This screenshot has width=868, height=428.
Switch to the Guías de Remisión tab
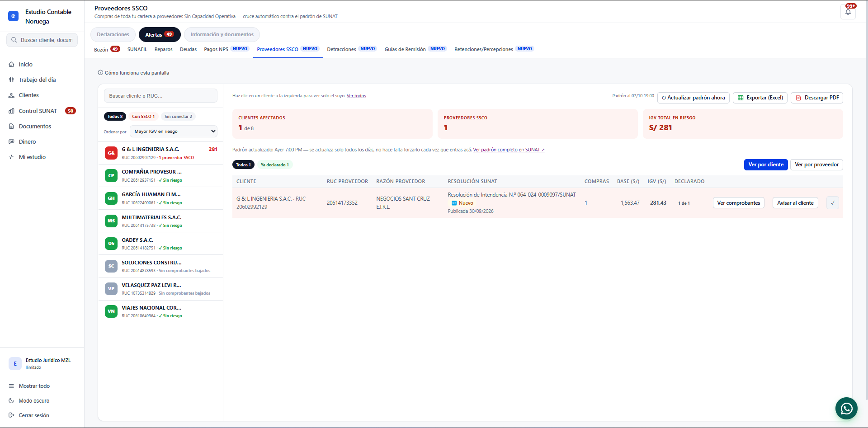[x=415, y=49]
